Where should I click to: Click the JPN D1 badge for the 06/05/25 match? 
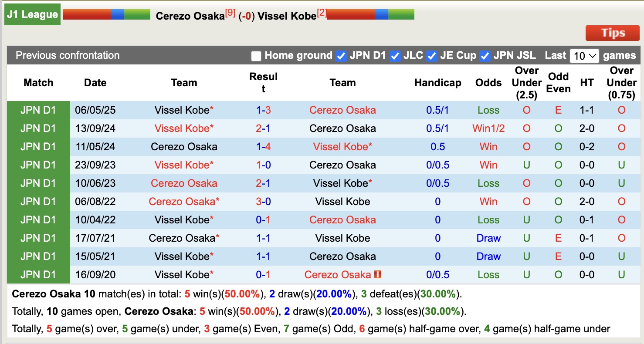click(38, 110)
